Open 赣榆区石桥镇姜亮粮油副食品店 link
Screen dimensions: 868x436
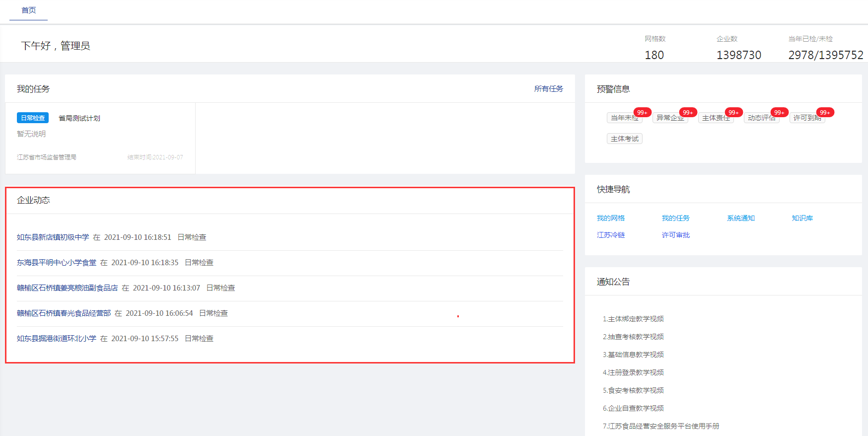coord(68,288)
